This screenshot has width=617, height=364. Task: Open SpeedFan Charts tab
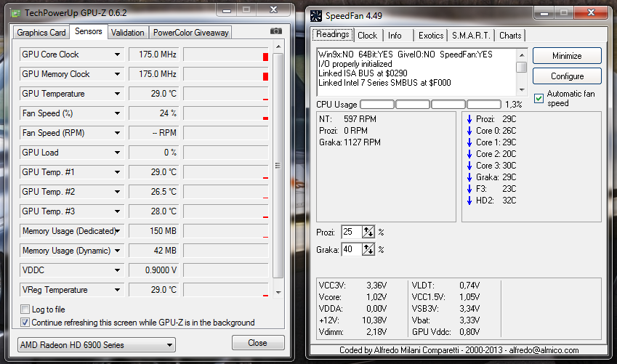pos(510,36)
